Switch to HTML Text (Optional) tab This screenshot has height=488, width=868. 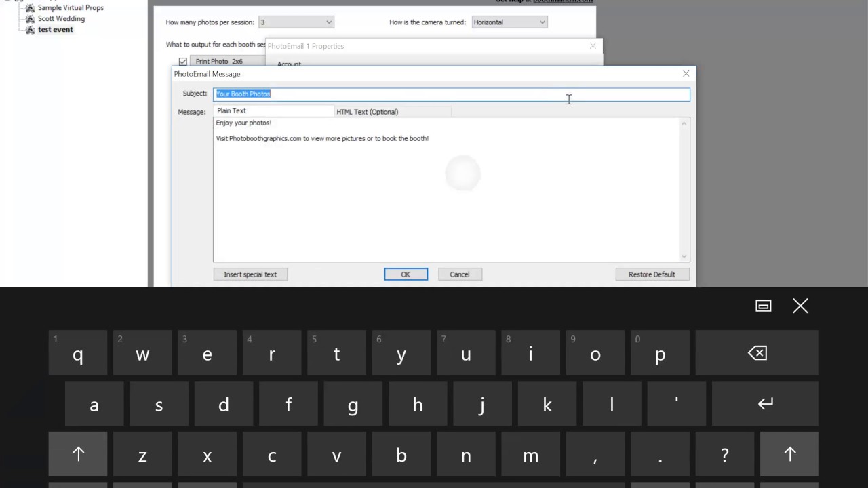click(x=393, y=112)
